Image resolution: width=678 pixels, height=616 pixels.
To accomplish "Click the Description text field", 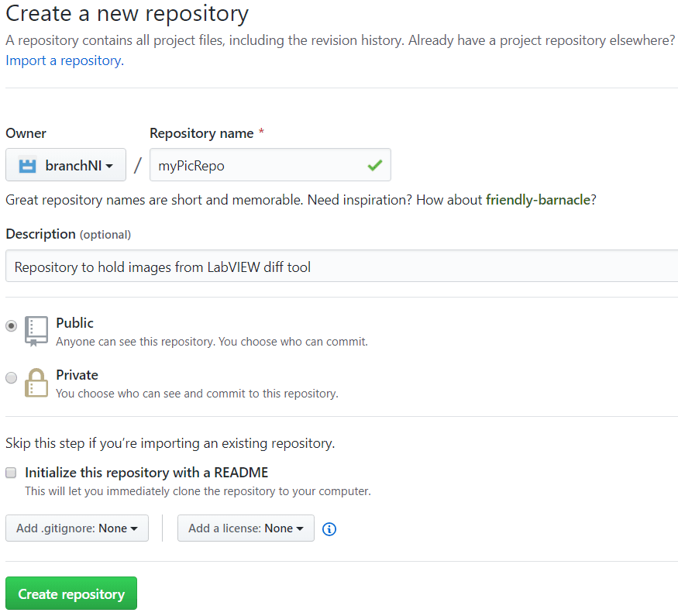I will [x=339, y=266].
